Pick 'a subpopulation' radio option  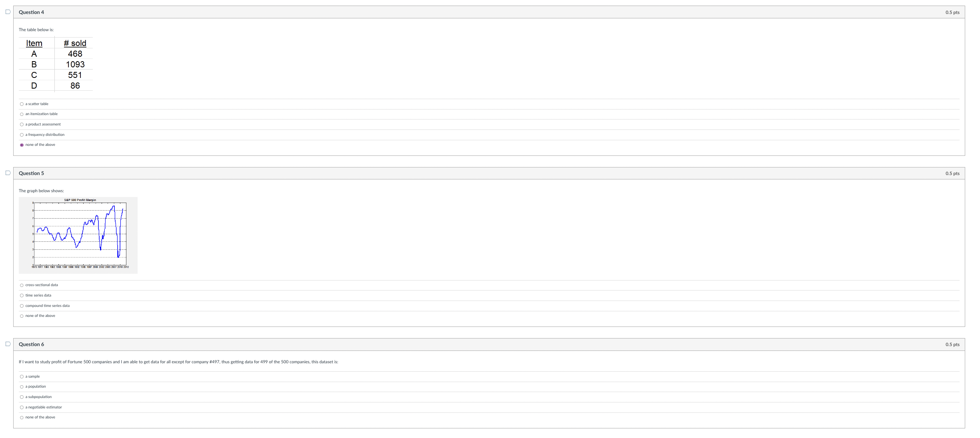tap(22, 397)
